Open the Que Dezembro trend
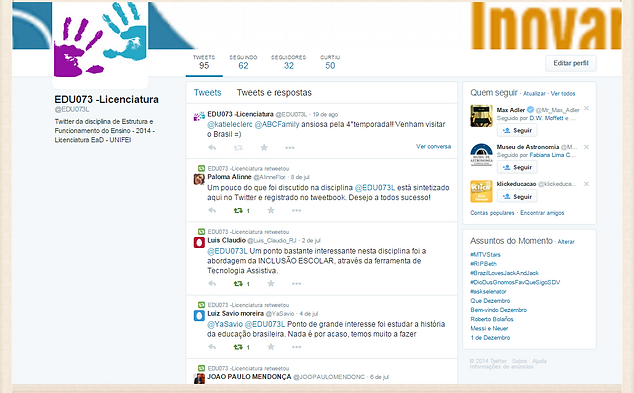The height and width of the screenshot is (393, 634). coord(490,300)
